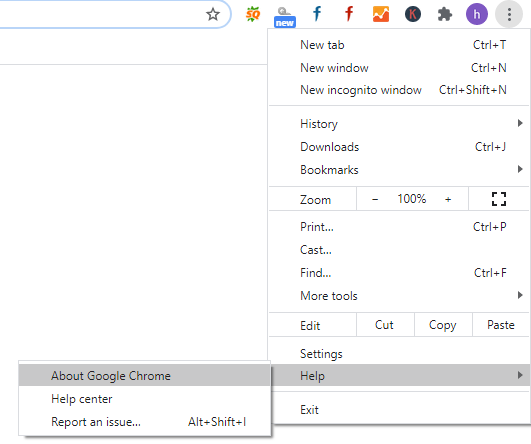Open the Extensions puzzle piece icon
The width and height of the screenshot is (531, 444).
[444, 14]
